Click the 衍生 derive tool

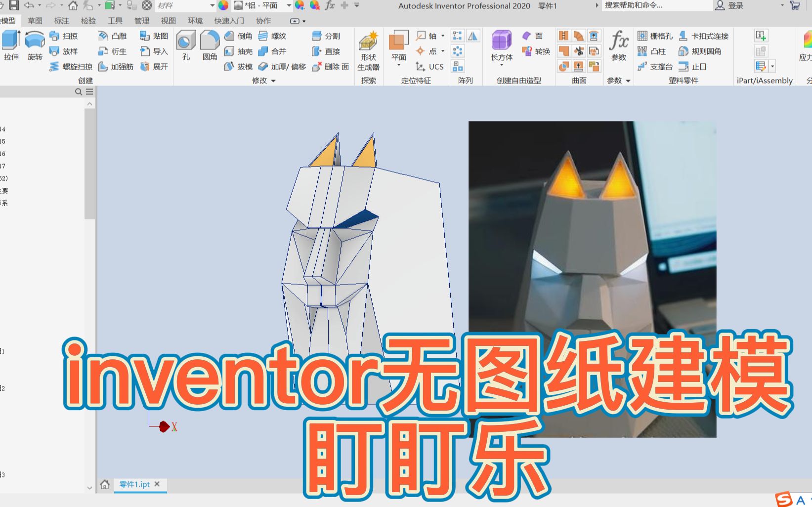tap(113, 51)
